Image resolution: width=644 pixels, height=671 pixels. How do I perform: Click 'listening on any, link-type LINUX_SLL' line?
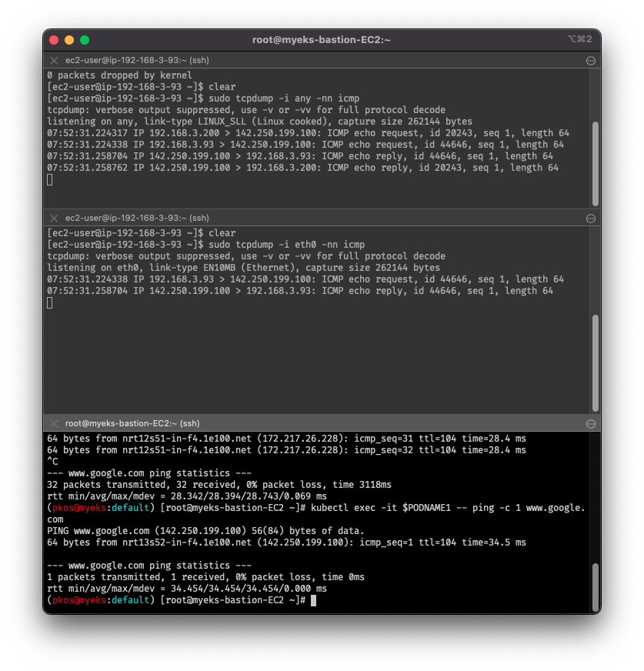tap(259, 122)
